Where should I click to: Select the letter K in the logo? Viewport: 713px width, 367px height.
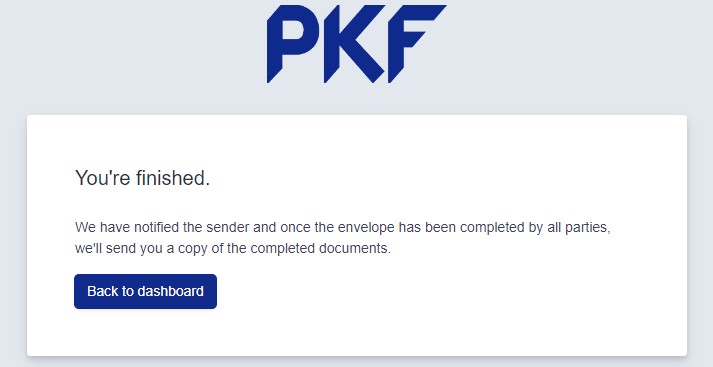(354, 44)
